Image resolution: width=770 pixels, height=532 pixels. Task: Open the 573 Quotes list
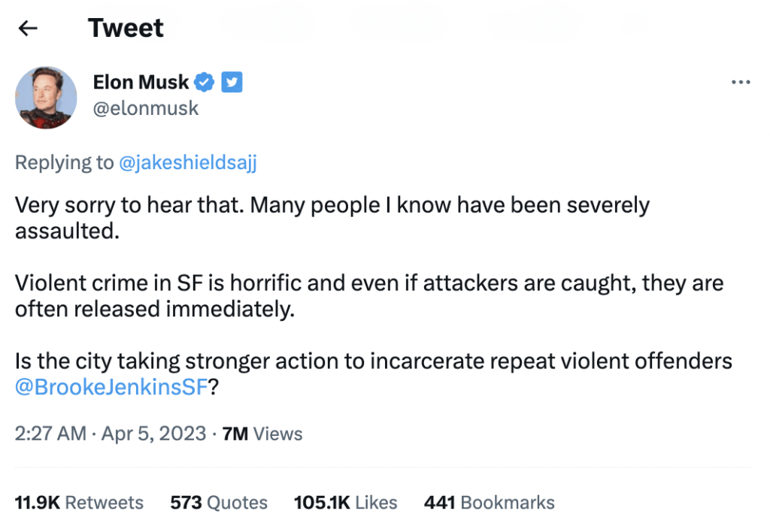tap(219, 502)
